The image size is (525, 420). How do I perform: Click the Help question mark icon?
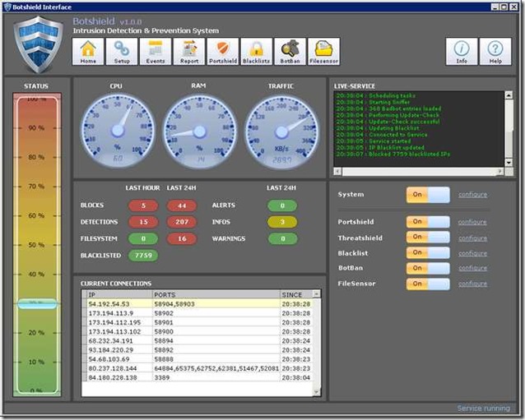495,52
